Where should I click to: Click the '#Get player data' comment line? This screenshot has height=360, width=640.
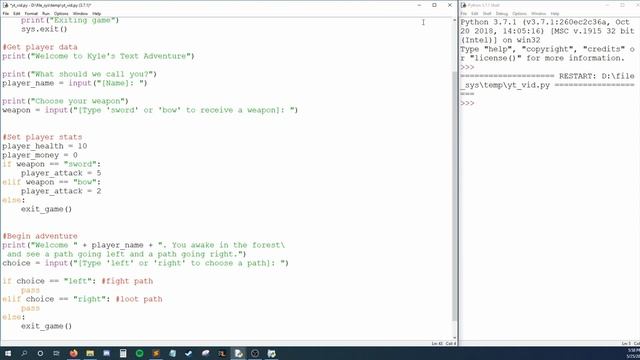pos(40,47)
